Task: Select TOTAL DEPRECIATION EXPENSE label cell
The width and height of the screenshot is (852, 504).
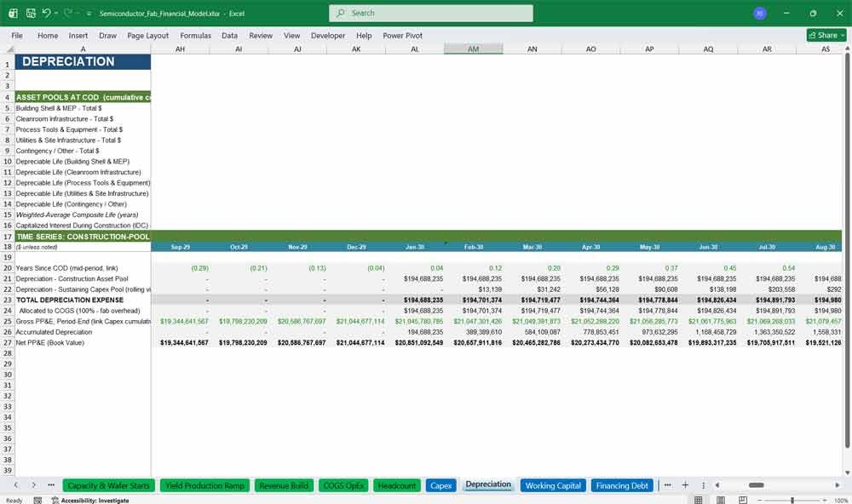Action: click(x=83, y=300)
